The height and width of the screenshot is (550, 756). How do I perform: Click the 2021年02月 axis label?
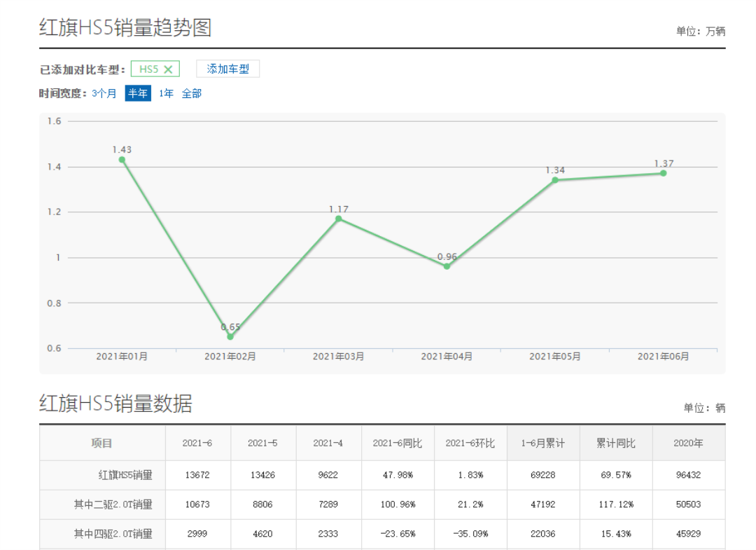coord(230,357)
